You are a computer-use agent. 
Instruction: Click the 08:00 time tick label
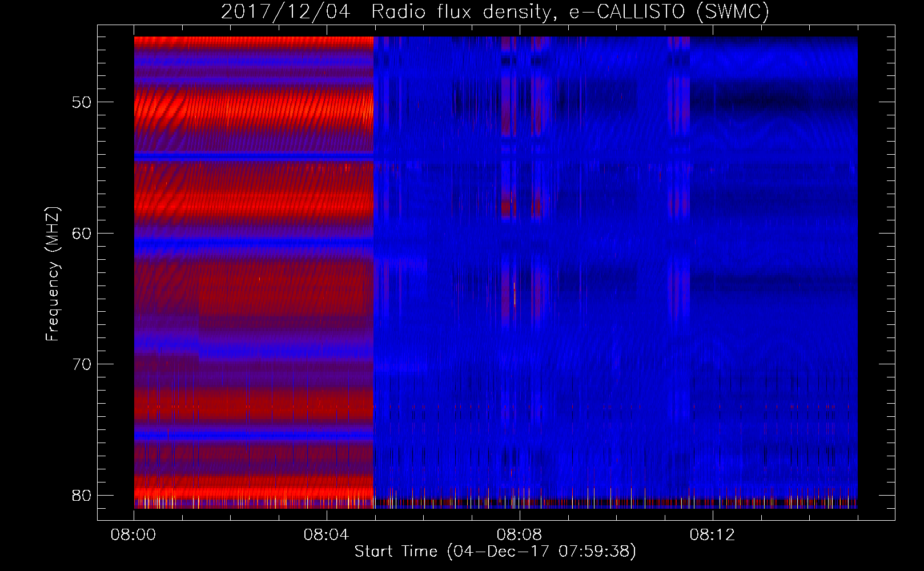(x=134, y=535)
